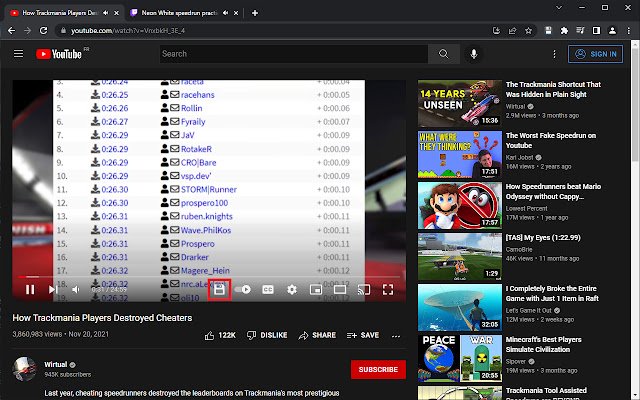The width and height of the screenshot is (640, 400).
Task: Share this page from address bar
Action: [x=512, y=31]
